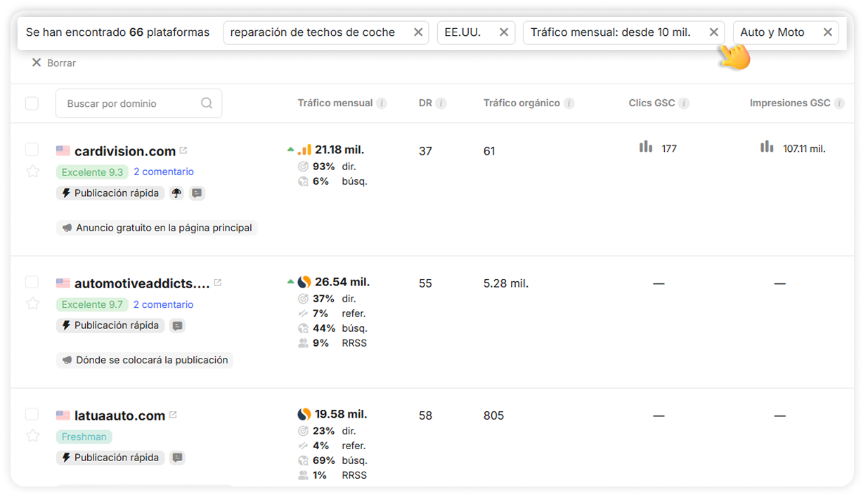Show info for Tráfico orgánico column
868x497 pixels.
[x=569, y=103]
